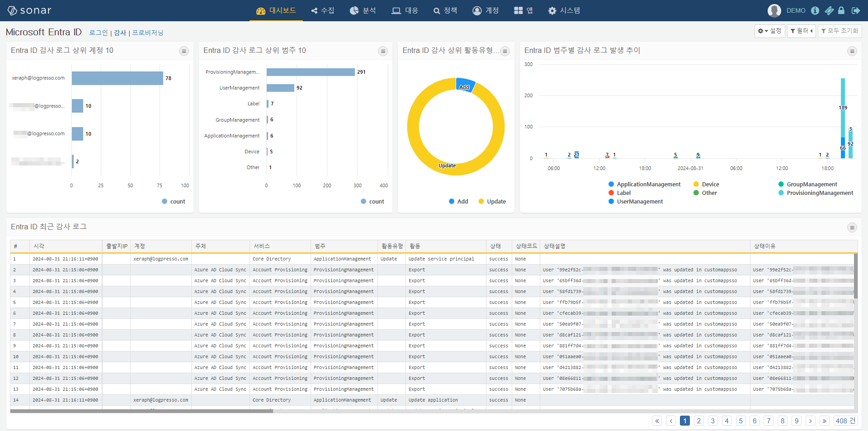Open the 분석 menu
868x431 pixels.
363,10
